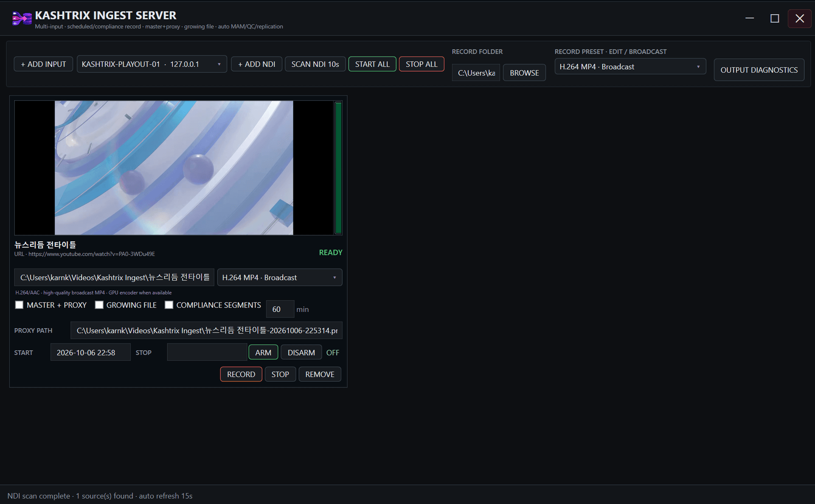
Task: Click the PROXY PATH field
Action: (x=206, y=330)
